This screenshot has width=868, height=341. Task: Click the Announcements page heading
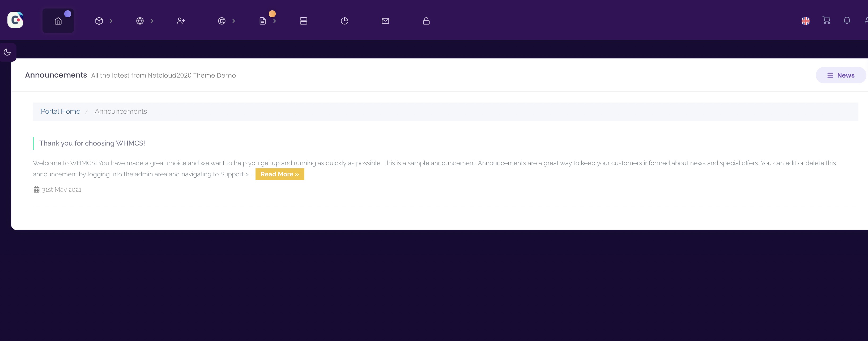pos(56,75)
